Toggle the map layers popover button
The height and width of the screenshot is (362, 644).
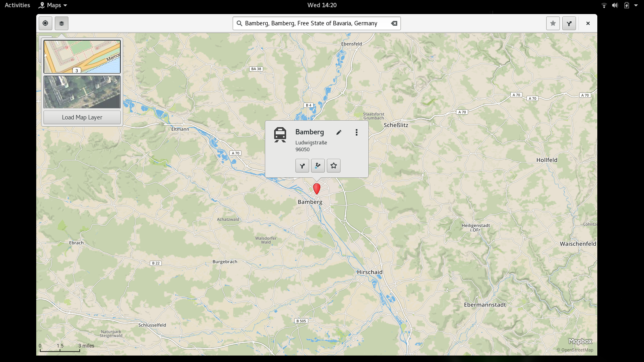click(62, 23)
